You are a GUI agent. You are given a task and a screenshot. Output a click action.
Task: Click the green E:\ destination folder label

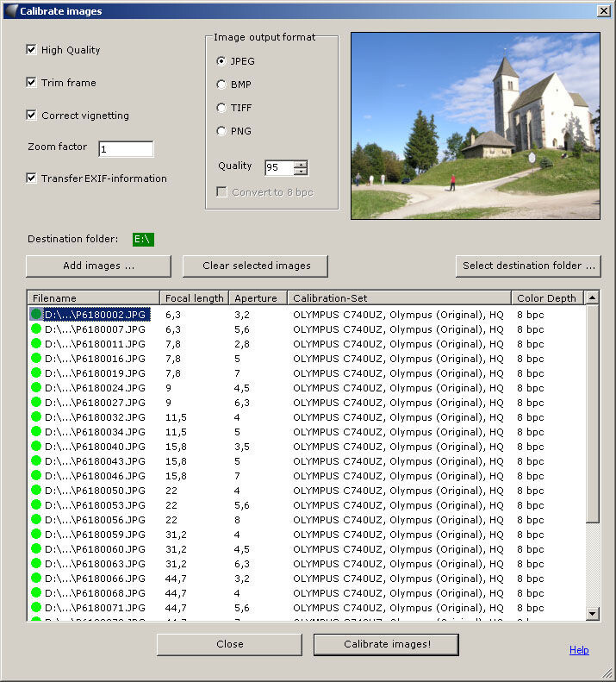click(x=143, y=239)
